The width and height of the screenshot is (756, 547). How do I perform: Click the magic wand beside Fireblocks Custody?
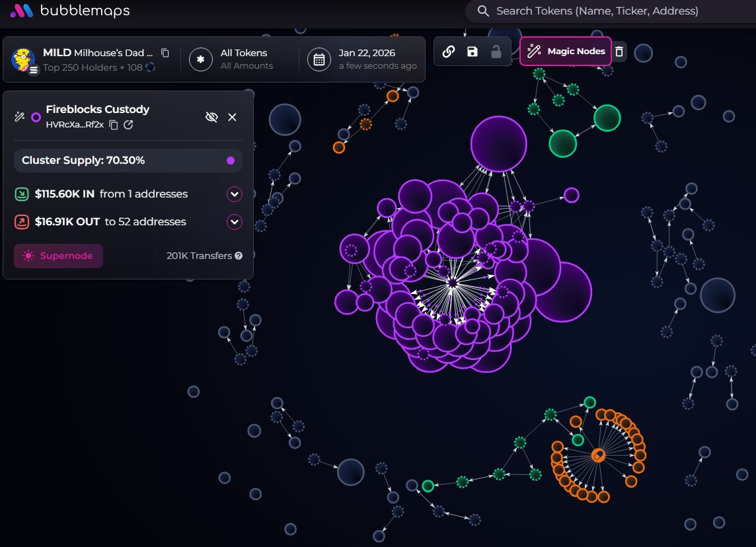(x=20, y=117)
